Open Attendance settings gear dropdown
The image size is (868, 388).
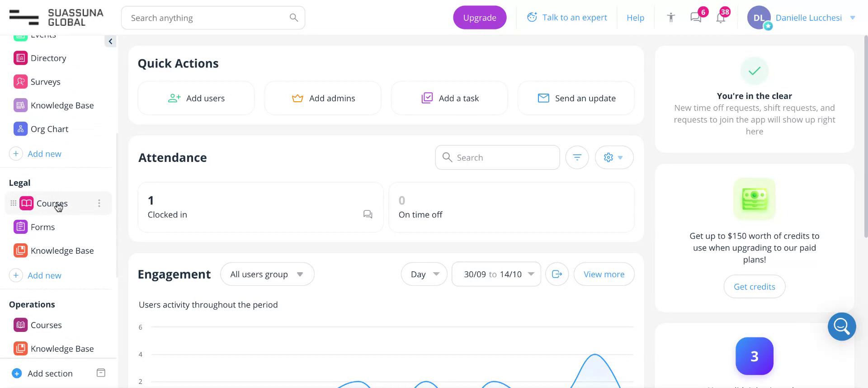pos(614,157)
